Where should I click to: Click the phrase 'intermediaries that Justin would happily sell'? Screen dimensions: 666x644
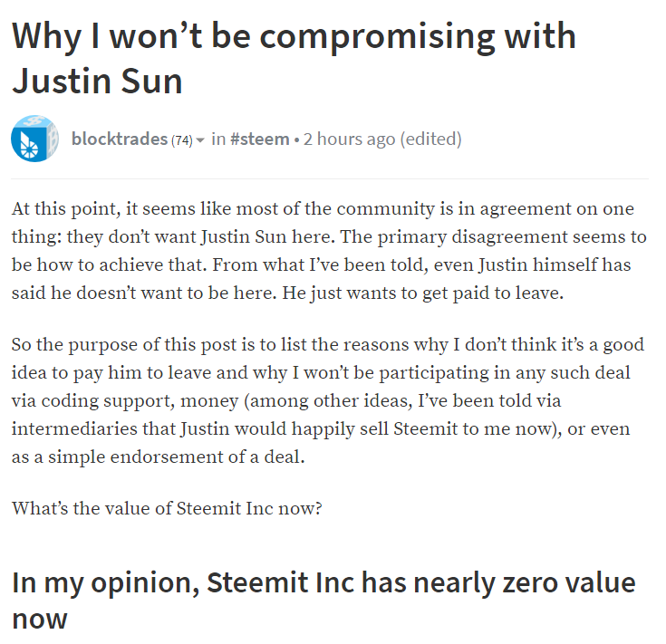click(200, 428)
